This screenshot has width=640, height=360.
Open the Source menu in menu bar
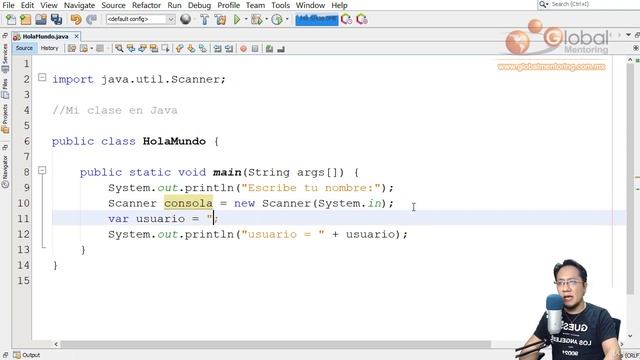[x=113, y=5]
